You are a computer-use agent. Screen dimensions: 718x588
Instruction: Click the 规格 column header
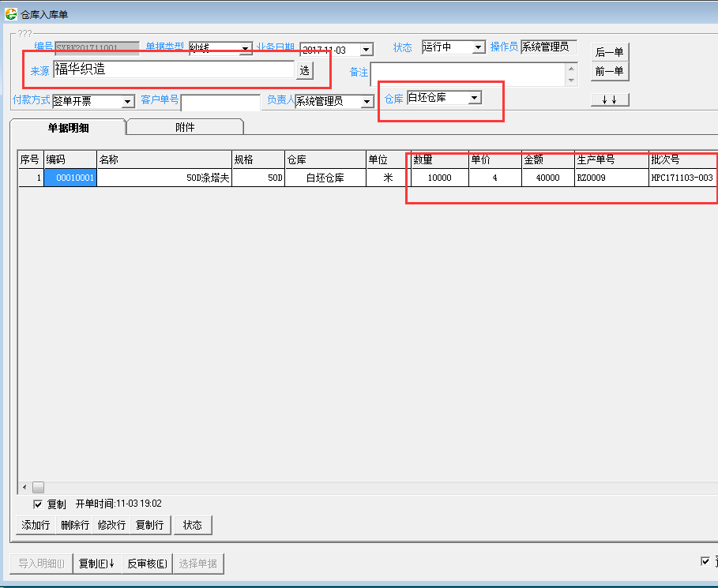click(x=258, y=159)
